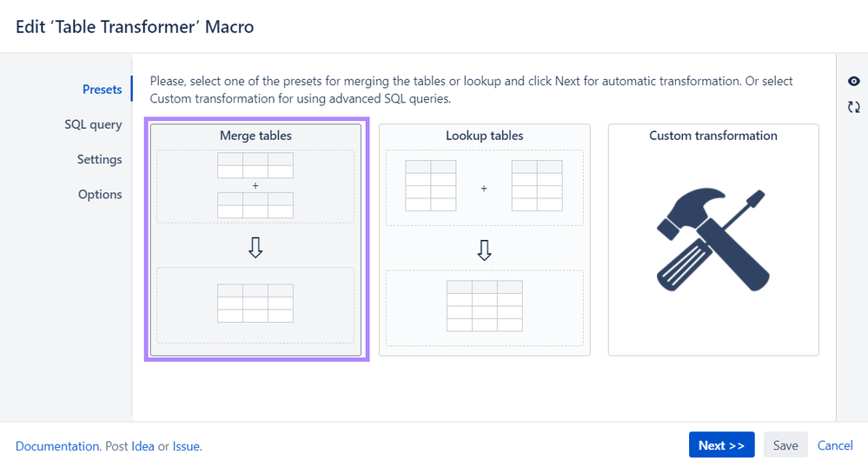This screenshot has height=461, width=868.
Task: Click the down arrow in Lookup tables
Action: click(x=484, y=251)
